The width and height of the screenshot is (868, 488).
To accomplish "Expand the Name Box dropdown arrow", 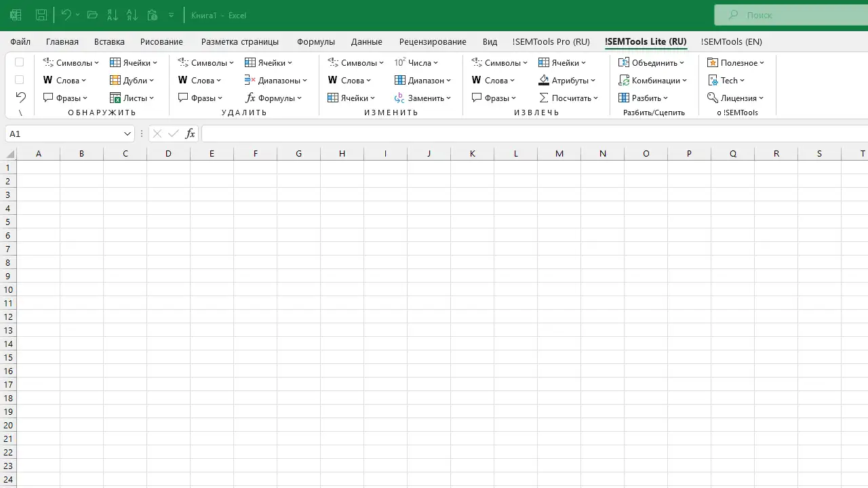I will [127, 134].
